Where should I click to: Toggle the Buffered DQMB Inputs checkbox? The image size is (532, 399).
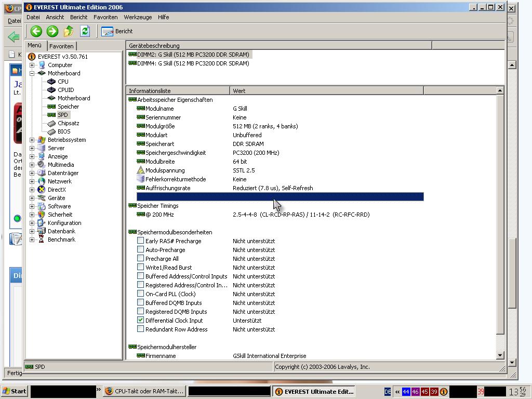(x=140, y=302)
